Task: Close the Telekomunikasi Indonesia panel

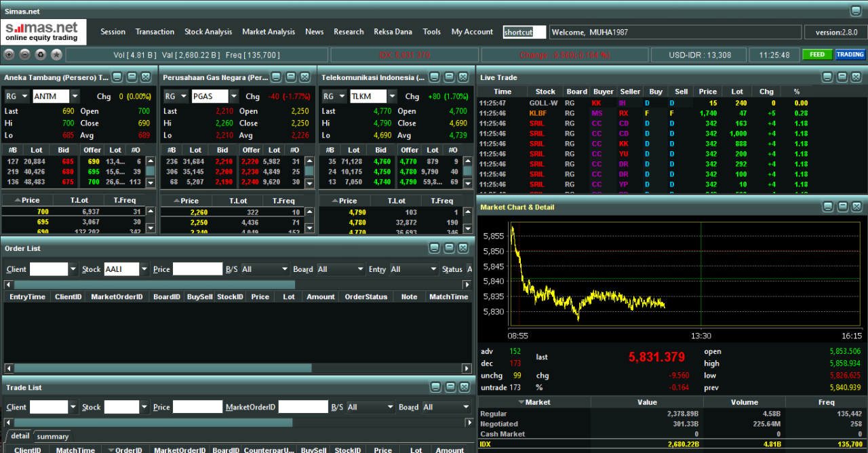Action: coord(463,77)
